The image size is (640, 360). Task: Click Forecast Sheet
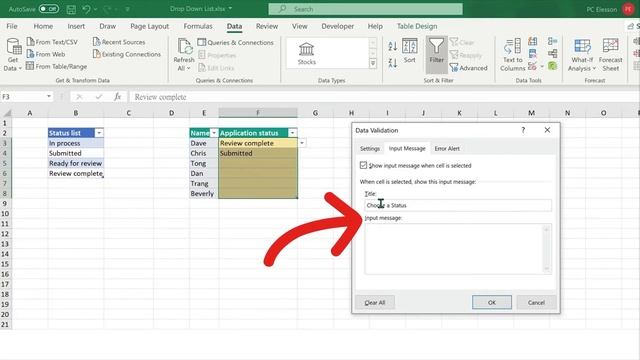click(x=611, y=55)
